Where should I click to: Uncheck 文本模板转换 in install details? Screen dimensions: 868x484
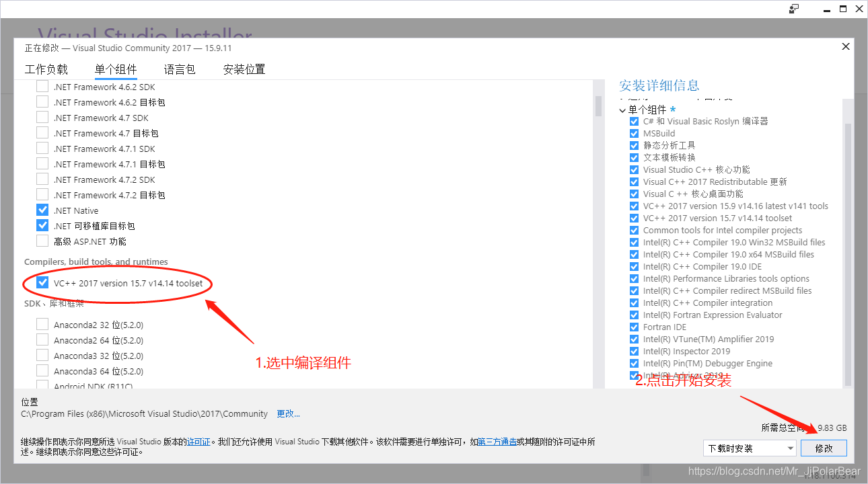[634, 158]
